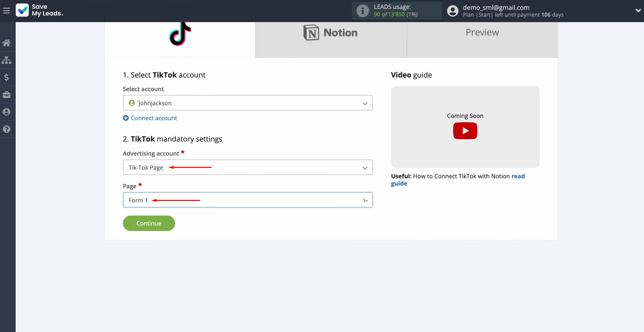The width and height of the screenshot is (644, 332).
Task: Expand the account menu chevron
Action: point(638,11)
